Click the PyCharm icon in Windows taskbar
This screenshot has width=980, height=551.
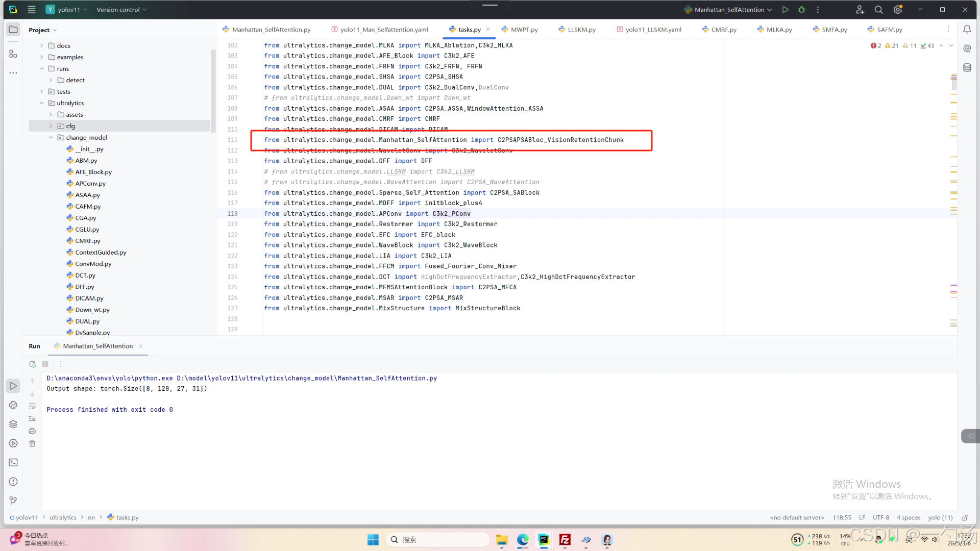(544, 540)
